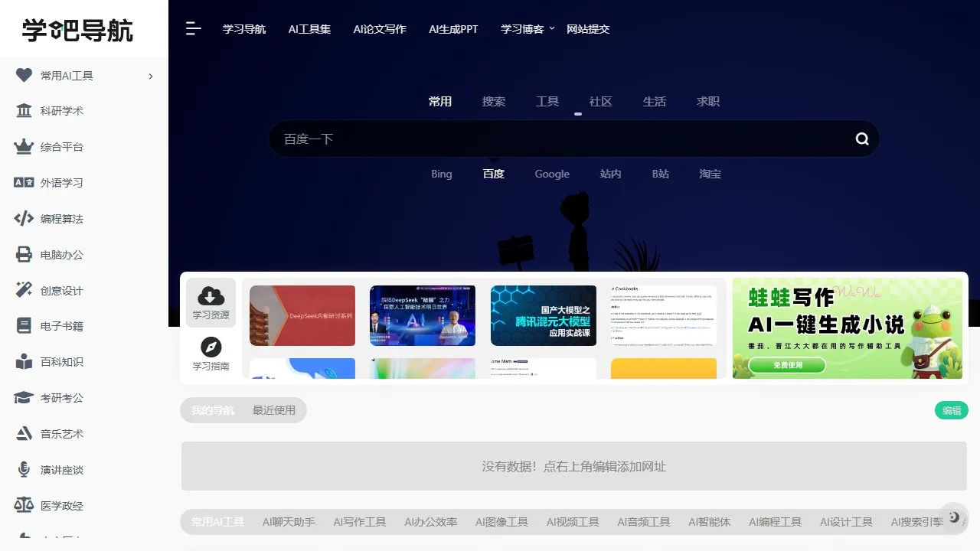This screenshot has width=980, height=551.
Task: Open 外语学习 language icon
Action: click(24, 183)
